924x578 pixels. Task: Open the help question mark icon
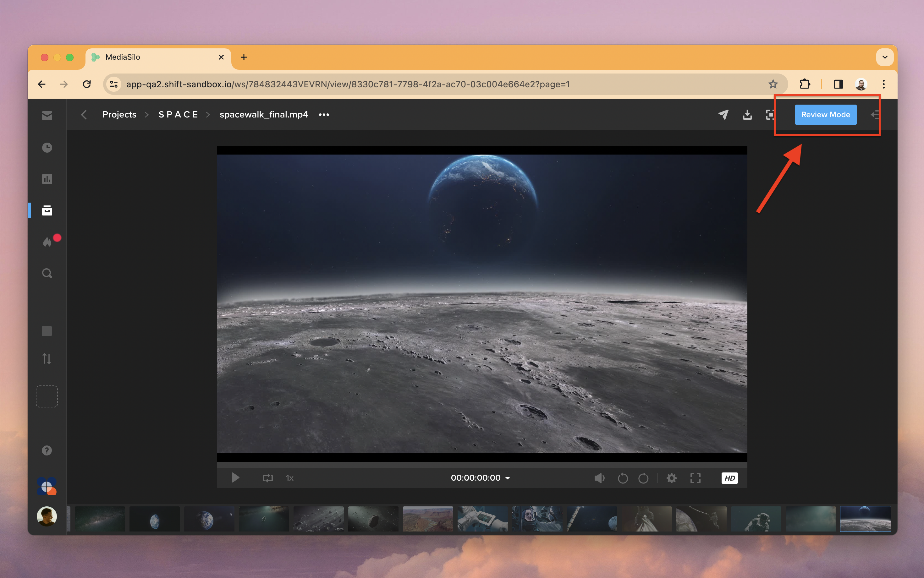47,450
